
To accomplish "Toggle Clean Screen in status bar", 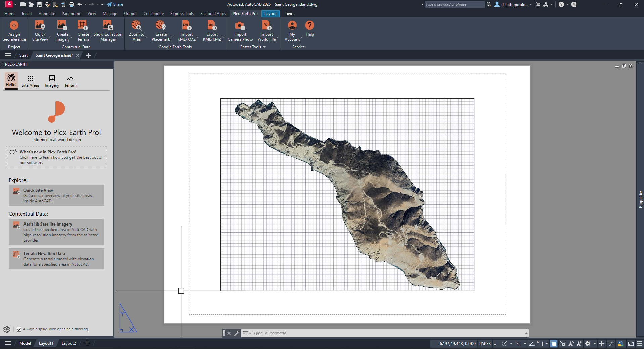I will [x=631, y=344].
